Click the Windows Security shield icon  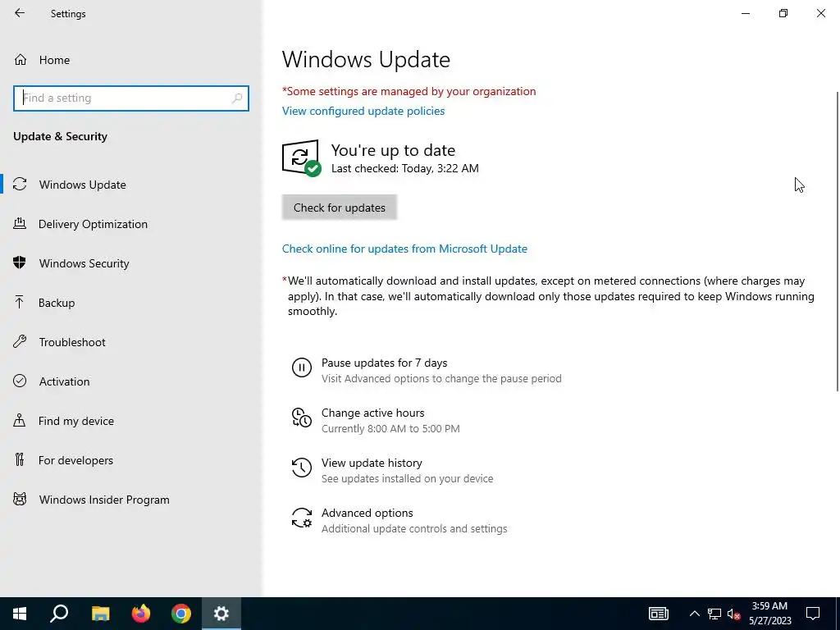click(20, 262)
